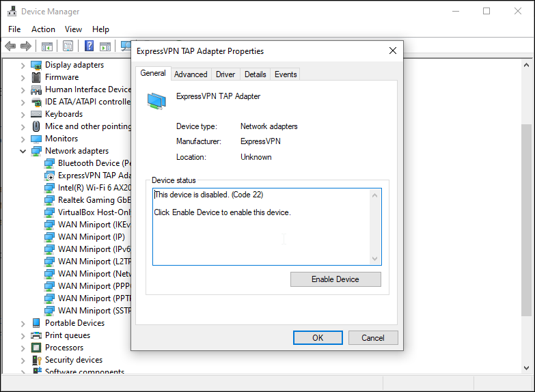Click the device tree scrollbar down arrow
535x392 pixels.
[x=526, y=368]
